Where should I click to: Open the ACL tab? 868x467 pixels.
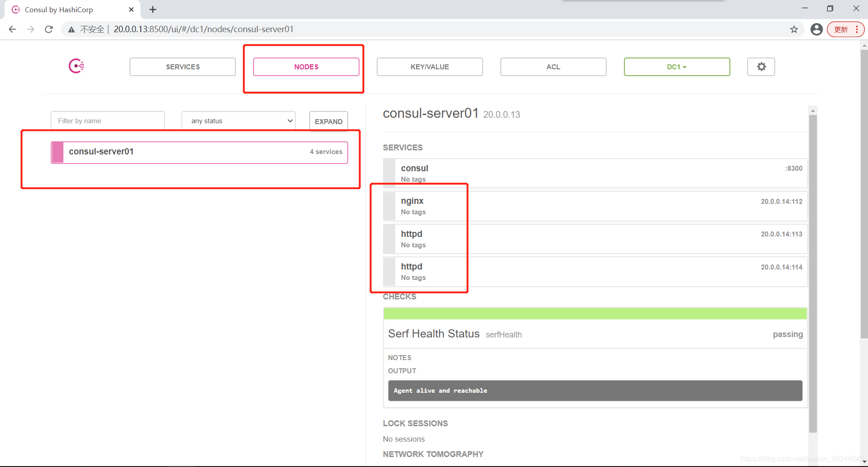(x=553, y=67)
